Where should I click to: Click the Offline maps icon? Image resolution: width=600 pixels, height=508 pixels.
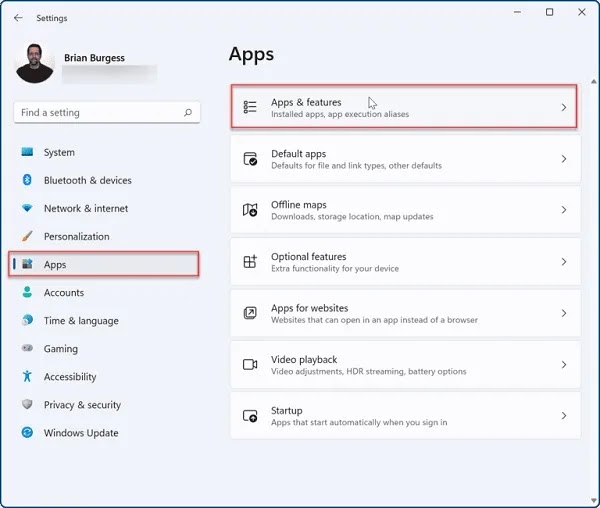pyautogui.click(x=250, y=210)
